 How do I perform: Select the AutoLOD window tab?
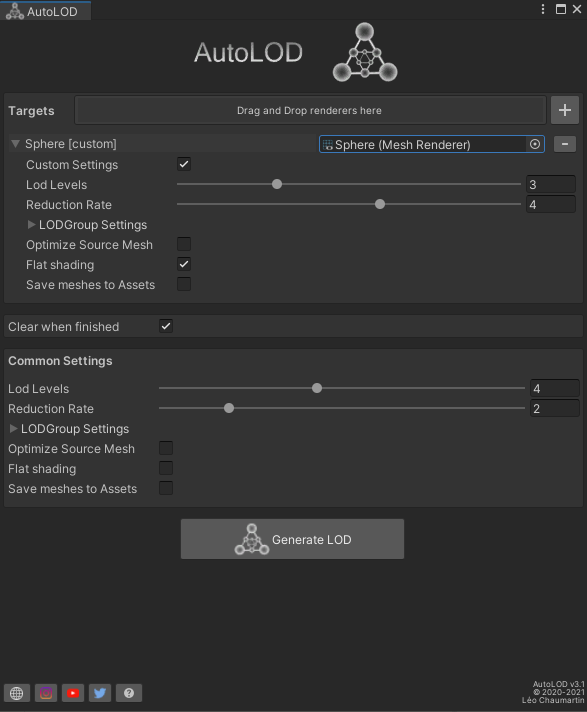[45, 11]
